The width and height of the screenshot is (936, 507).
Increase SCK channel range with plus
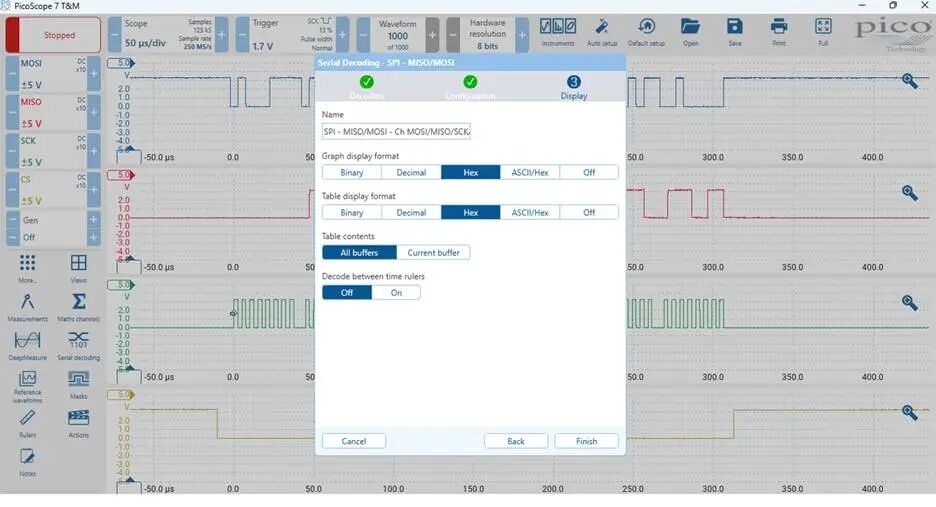(94, 151)
